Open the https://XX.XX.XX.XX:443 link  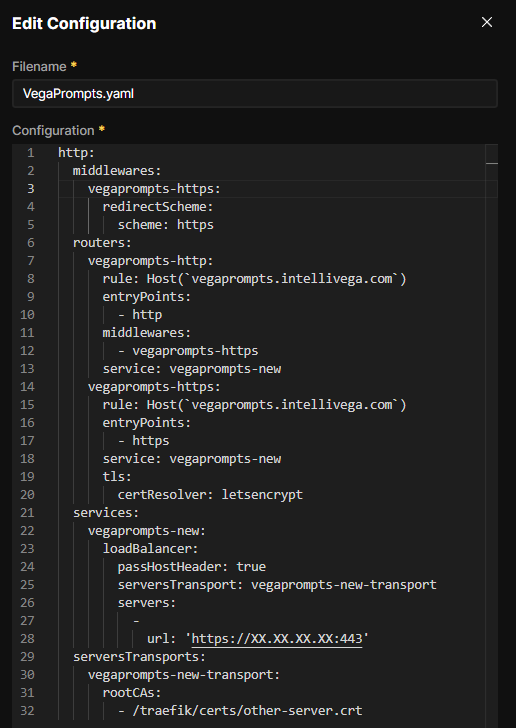pos(276,639)
